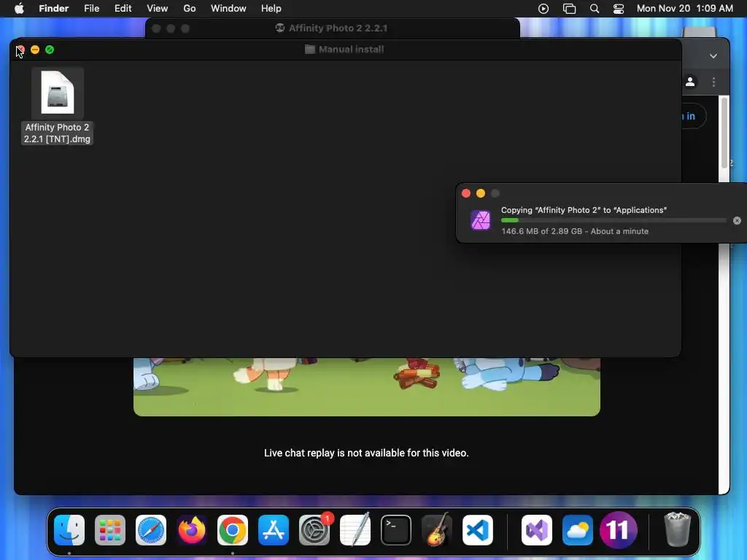
Task: Close the copy progress window
Action: tap(466, 193)
